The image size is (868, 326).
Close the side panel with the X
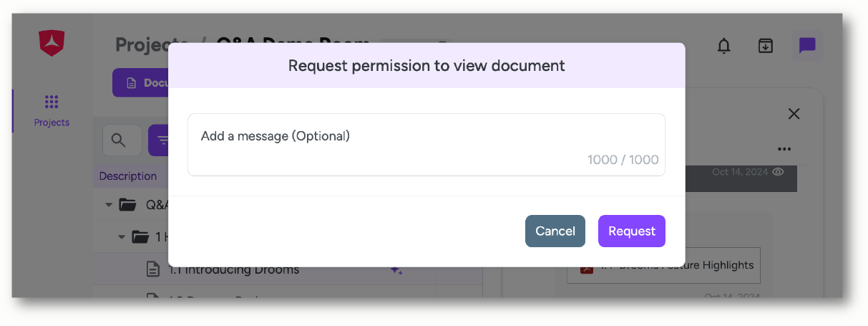[794, 114]
